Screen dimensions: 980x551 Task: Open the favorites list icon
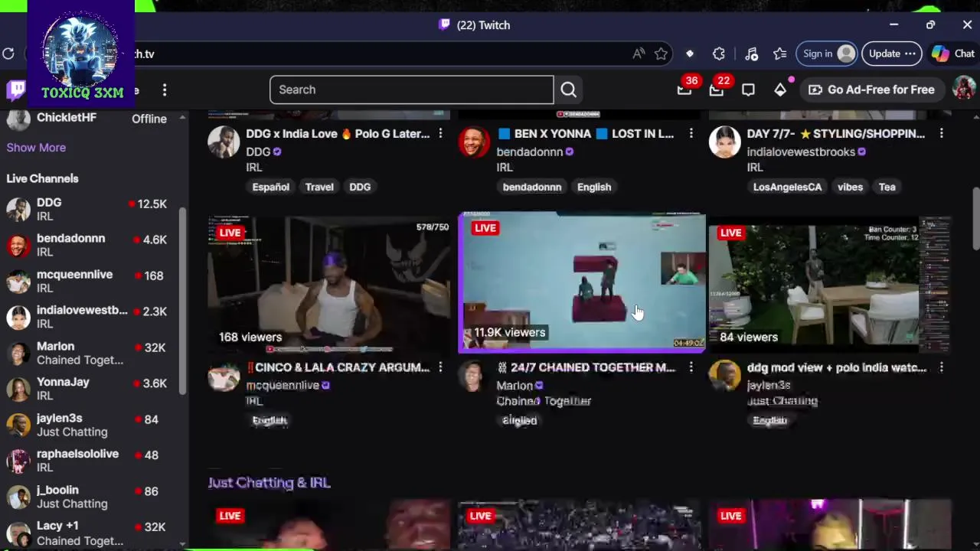tap(780, 54)
